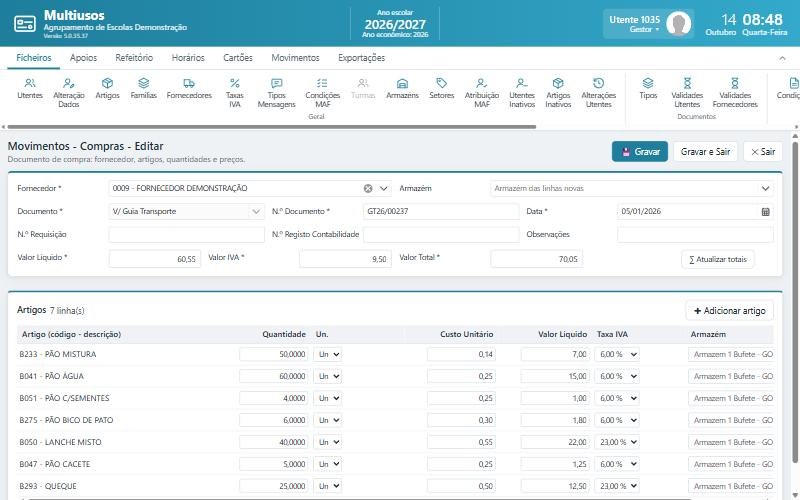Open Atribuição MAF icon
This screenshot has height=500, width=800.
[x=482, y=93]
